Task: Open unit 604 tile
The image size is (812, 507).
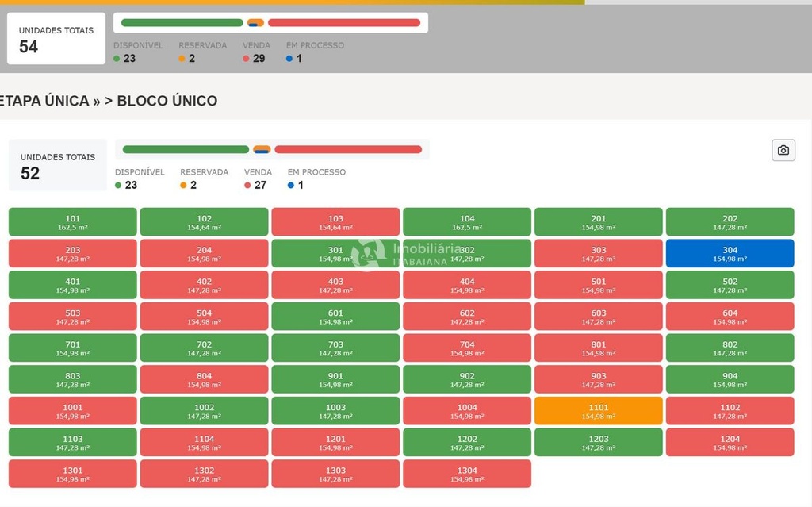Action: 730,317
